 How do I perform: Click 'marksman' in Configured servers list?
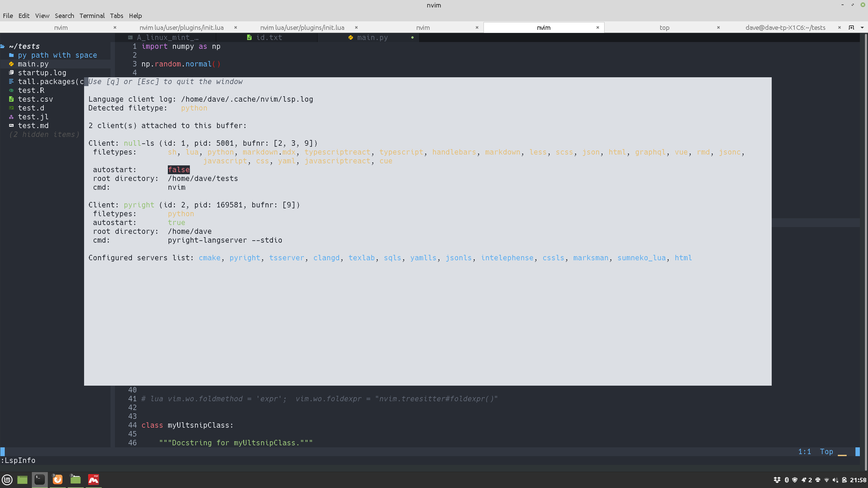(591, 258)
